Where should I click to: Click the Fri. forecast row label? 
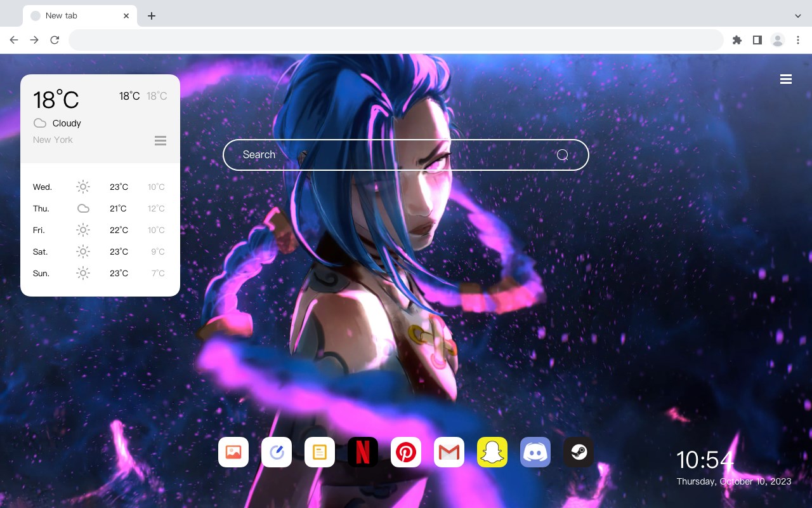point(39,230)
